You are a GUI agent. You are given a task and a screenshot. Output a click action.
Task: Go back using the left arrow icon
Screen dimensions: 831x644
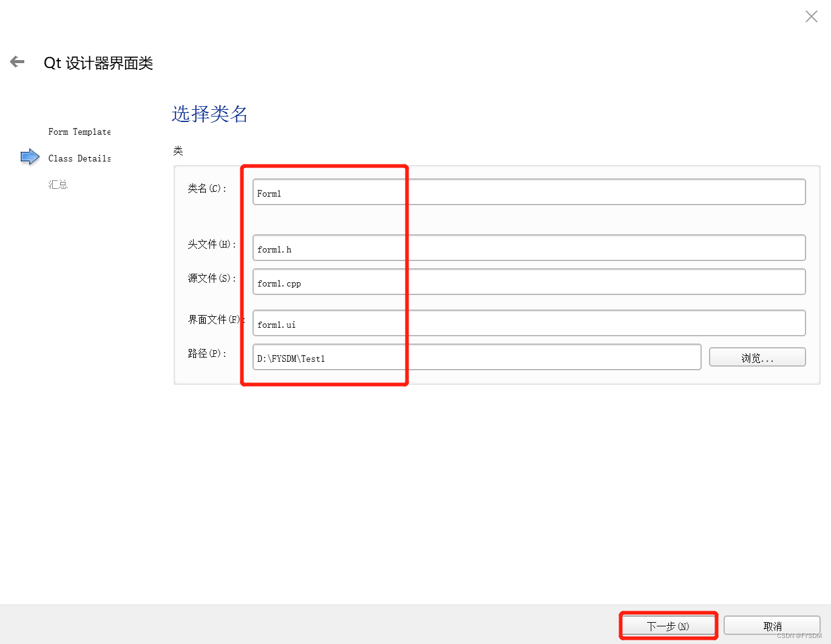pos(17,61)
